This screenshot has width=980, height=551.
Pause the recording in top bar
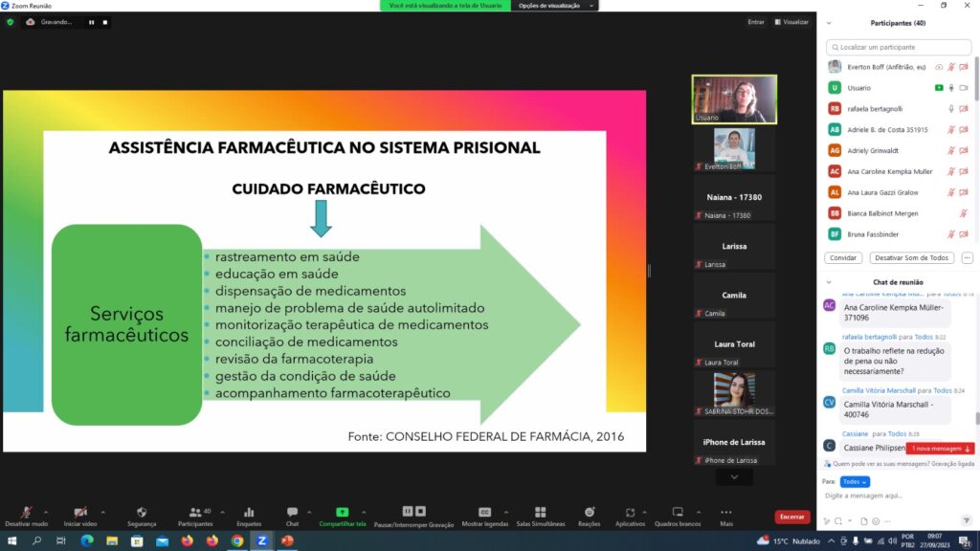coord(92,22)
